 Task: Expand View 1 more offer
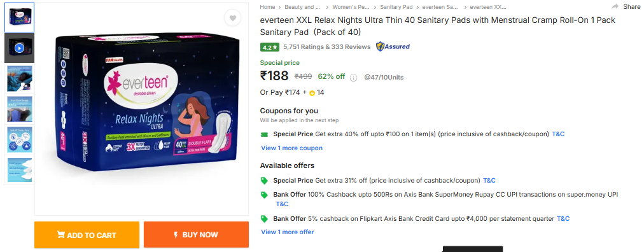click(x=288, y=232)
